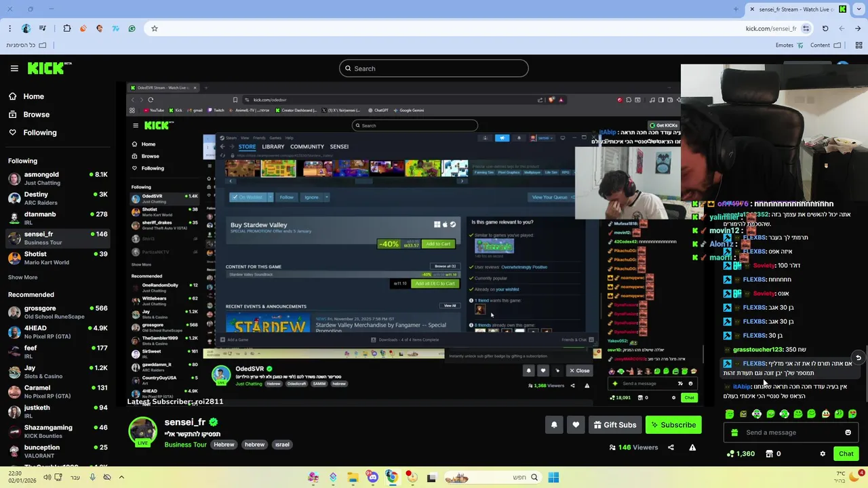Open File Explorer from the taskbar
The width and height of the screenshot is (868, 488).
coord(353,477)
